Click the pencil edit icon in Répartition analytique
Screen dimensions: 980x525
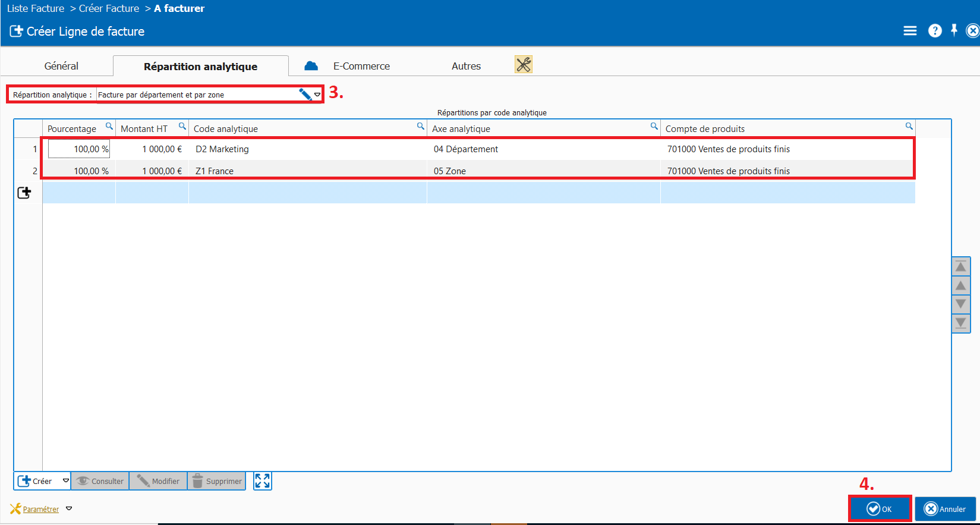(x=305, y=95)
